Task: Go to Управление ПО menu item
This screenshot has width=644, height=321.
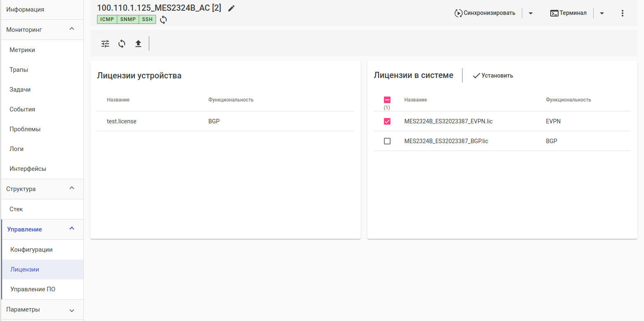Action: click(33, 289)
